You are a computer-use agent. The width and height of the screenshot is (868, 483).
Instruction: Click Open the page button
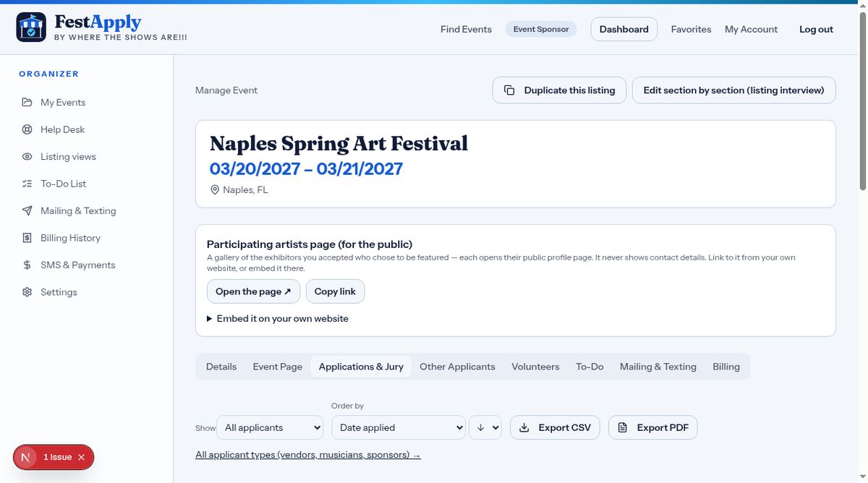(253, 291)
